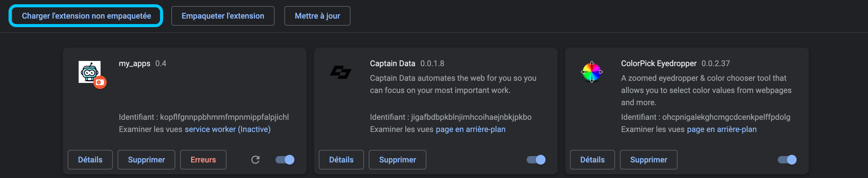868x178 pixels.
Task: Click the orange unpacked badge on my_apps
Action: coord(100,82)
